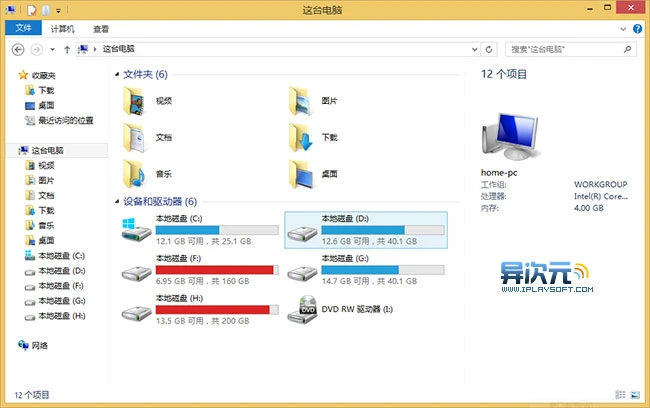Screen dimensions: 650x408
Task: Click the red F: drive usage bar
Action: [x=217, y=270]
